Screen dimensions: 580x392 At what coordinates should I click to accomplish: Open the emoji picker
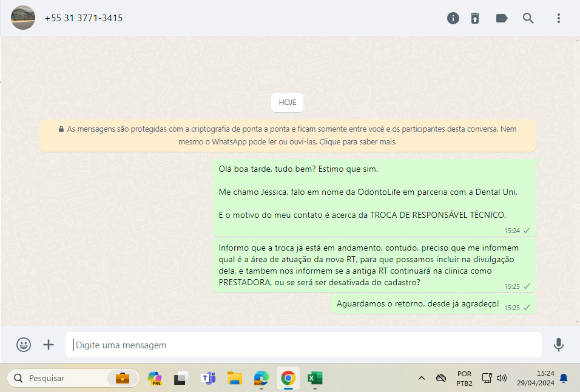[x=24, y=345]
